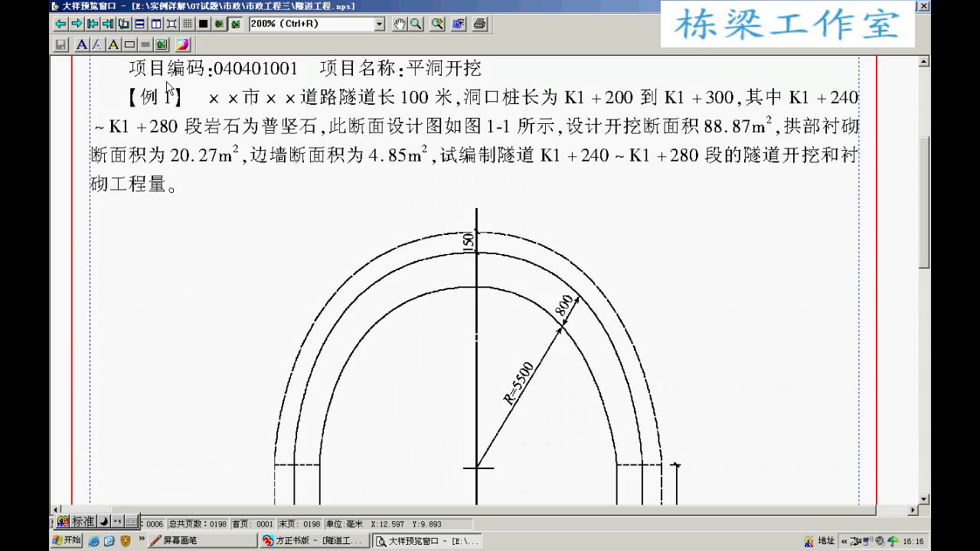Screen dimensions: 980x551
Task: Open the 200% zoom dropdown arrow
Action: [x=380, y=24]
